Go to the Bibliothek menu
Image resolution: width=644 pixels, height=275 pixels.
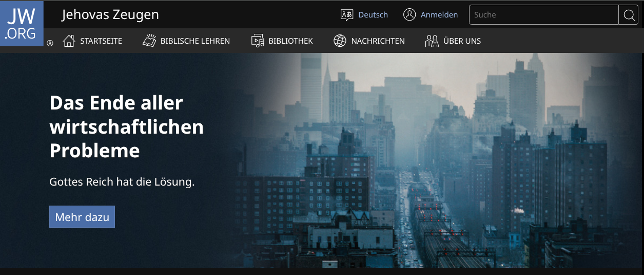(x=282, y=41)
